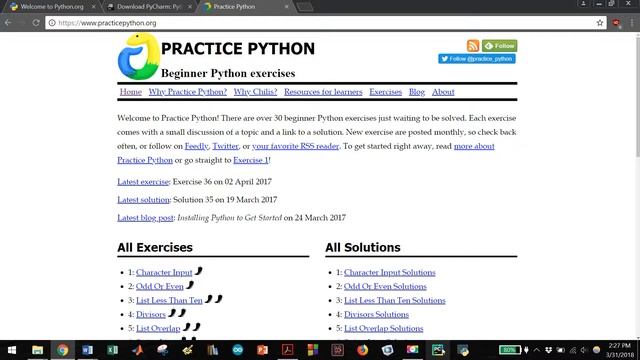Click the red extension icon beside address bar

(x=616, y=23)
